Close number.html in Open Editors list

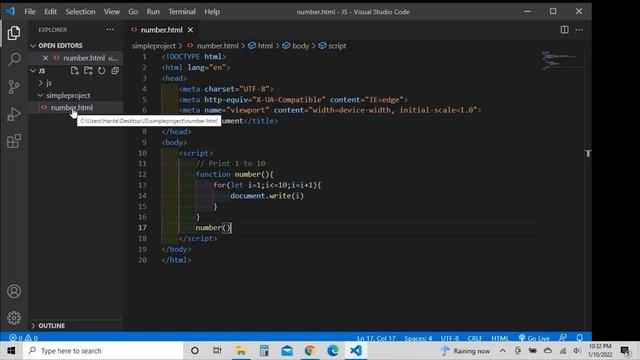pyautogui.click(x=45, y=58)
